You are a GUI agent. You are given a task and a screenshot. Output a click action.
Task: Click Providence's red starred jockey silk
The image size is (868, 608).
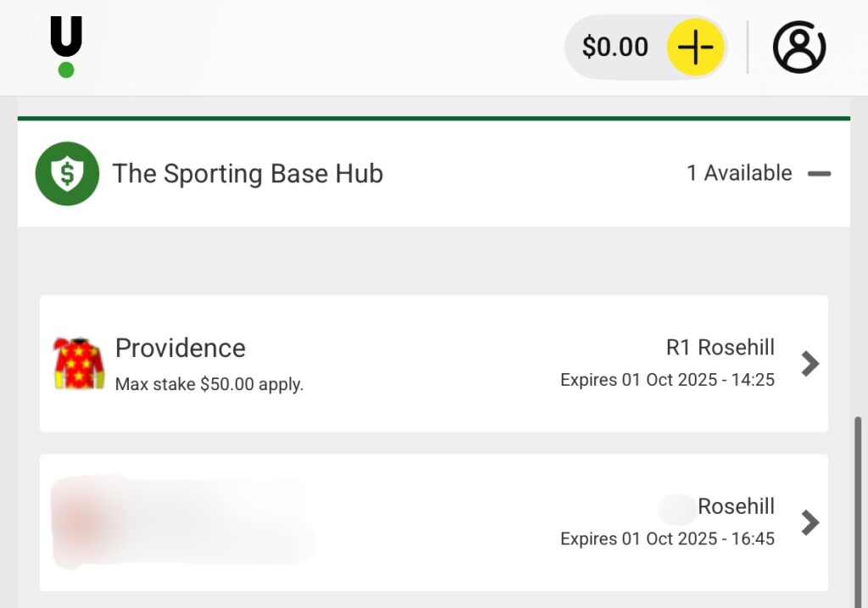78,363
